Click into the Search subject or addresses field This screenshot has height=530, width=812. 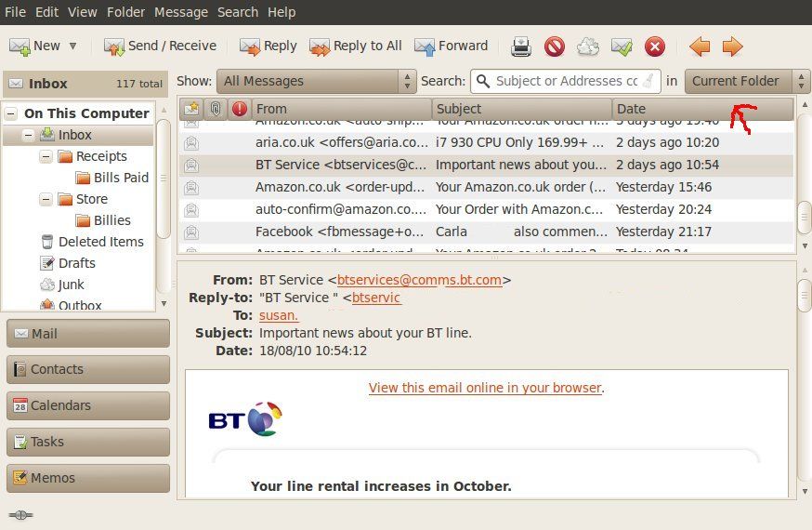[565, 81]
